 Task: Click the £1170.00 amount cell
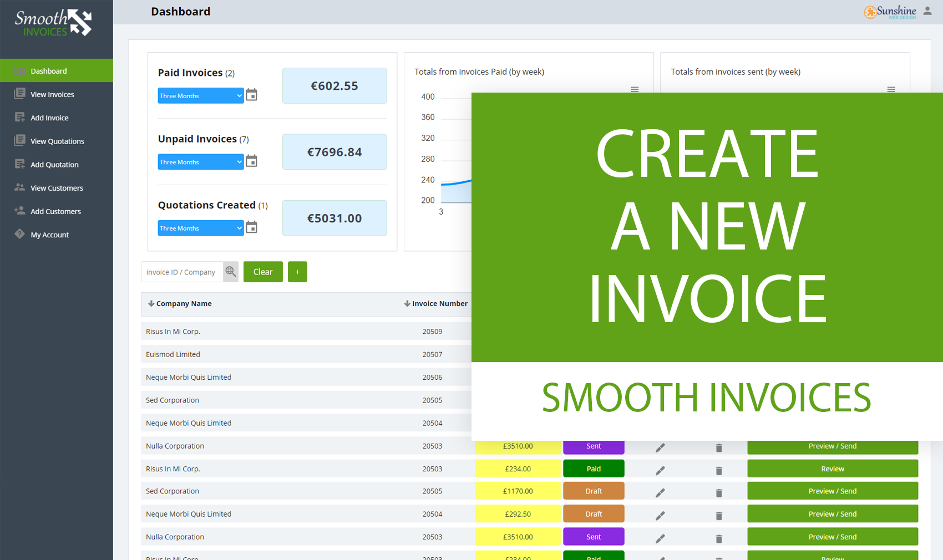tap(518, 491)
